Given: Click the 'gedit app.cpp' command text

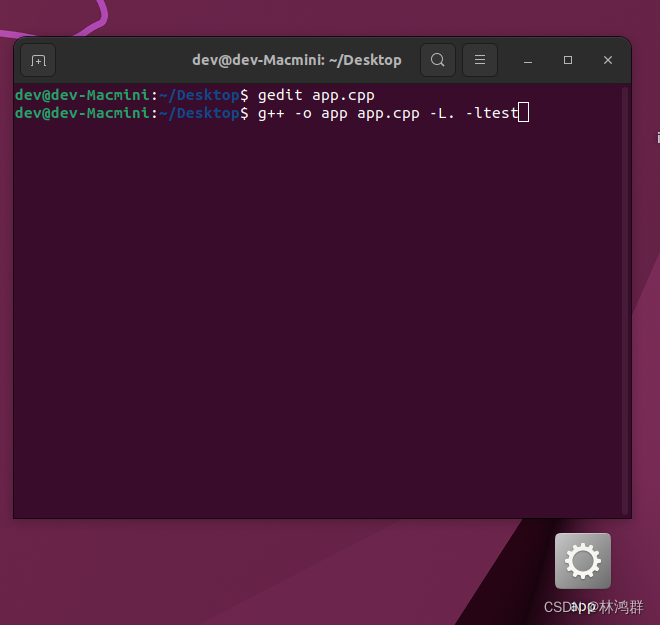Looking at the screenshot, I should (316, 96).
